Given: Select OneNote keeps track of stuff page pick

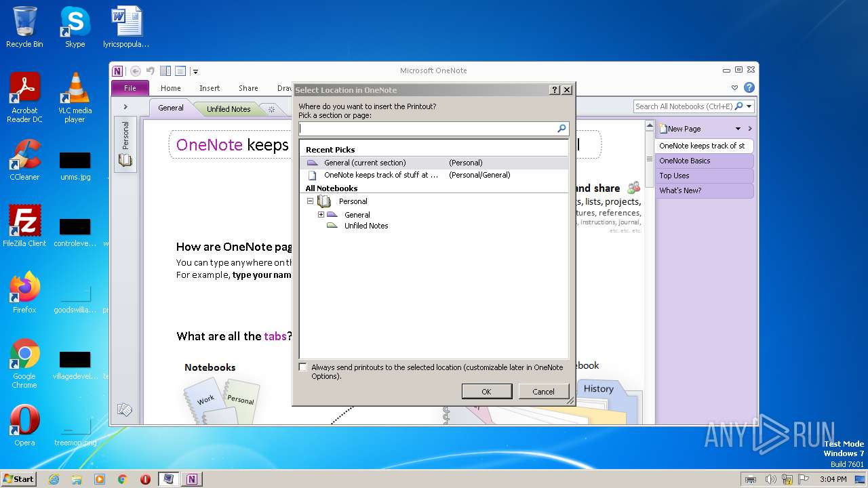Looking at the screenshot, I should click(x=434, y=175).
